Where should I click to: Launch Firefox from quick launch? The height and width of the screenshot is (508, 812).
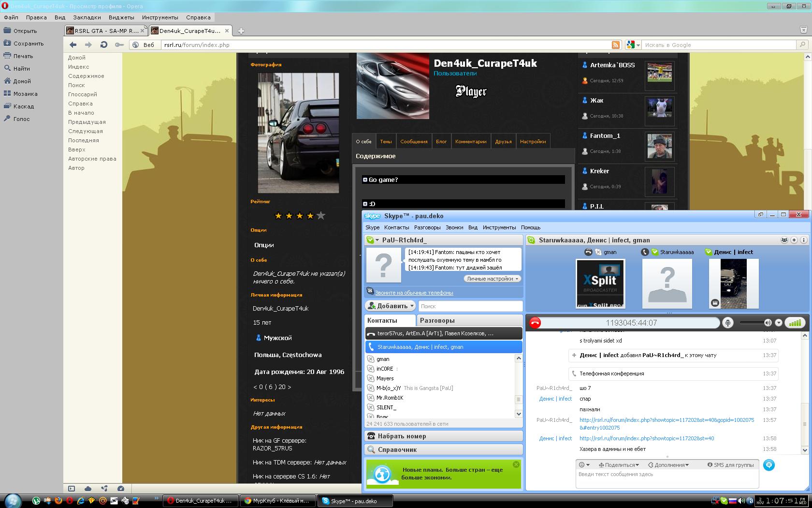tap(58, 501)
